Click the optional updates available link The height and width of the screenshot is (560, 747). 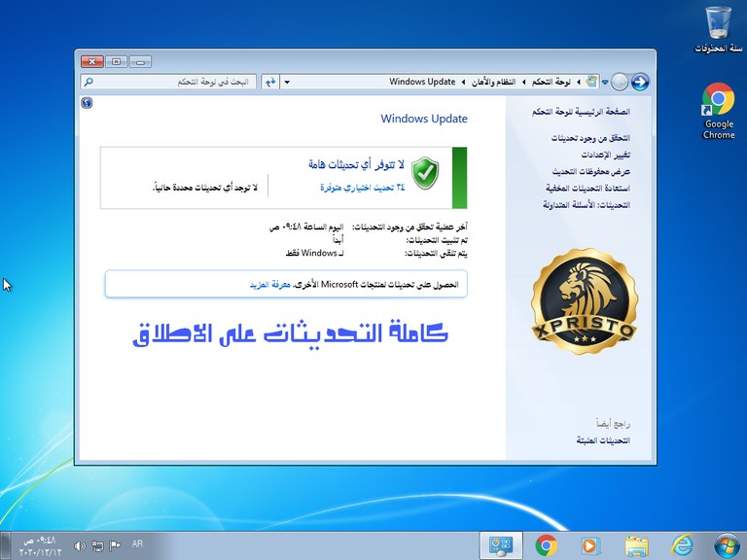pos(362,188)
